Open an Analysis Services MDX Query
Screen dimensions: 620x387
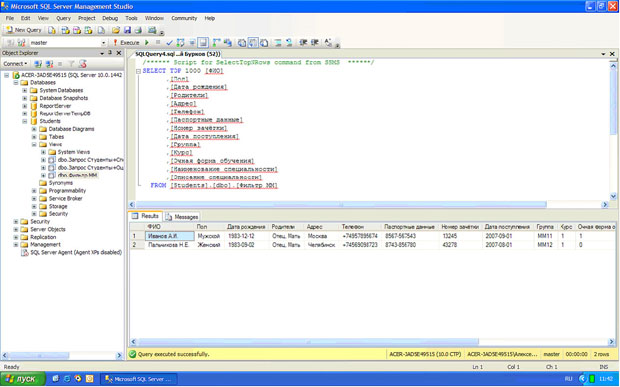(66, 30)
